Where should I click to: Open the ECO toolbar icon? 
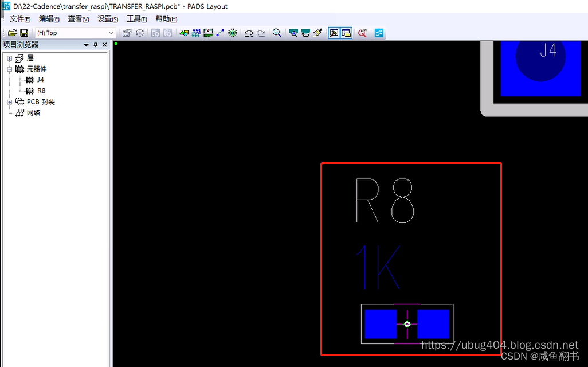pyautogui.click(x=220, y=33)
